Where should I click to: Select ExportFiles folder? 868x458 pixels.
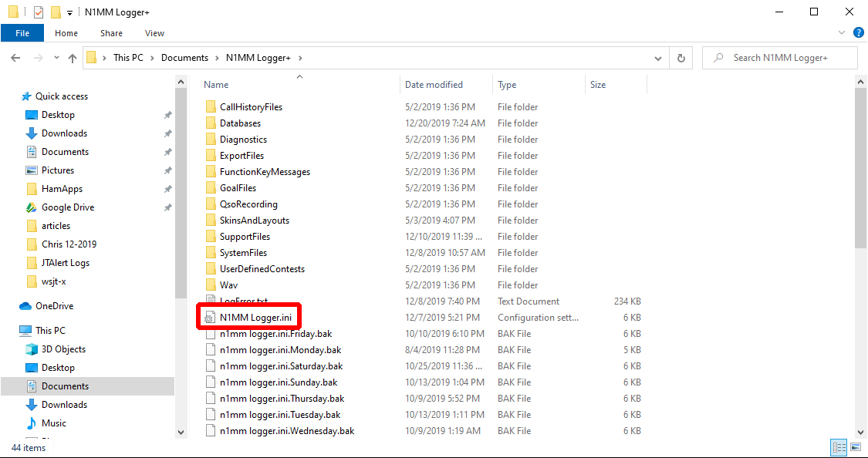pyautogui.click(x=241, y=156)
